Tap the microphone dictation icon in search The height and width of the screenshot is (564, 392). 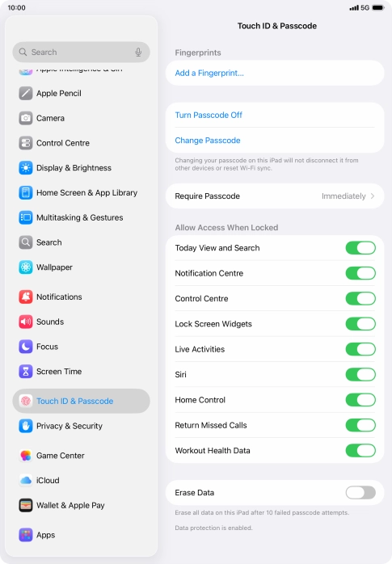tap(138, 53)
